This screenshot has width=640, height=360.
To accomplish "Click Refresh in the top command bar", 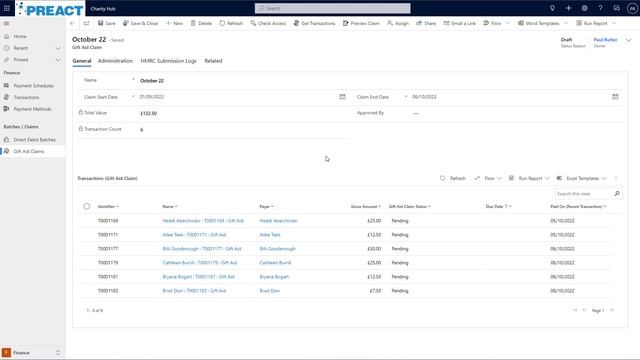I will point(231,23).
